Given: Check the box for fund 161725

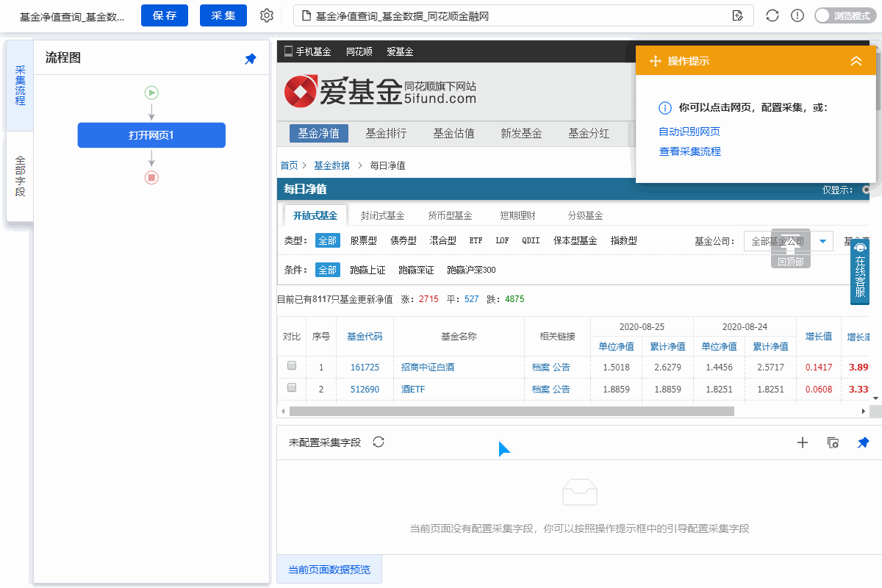Looking at the screenshot, I should click(292, 365).
